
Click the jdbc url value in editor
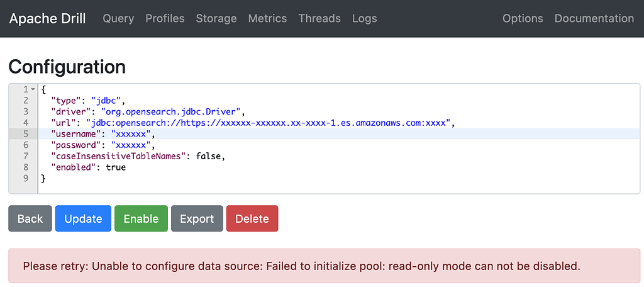[x=270, y=123]
